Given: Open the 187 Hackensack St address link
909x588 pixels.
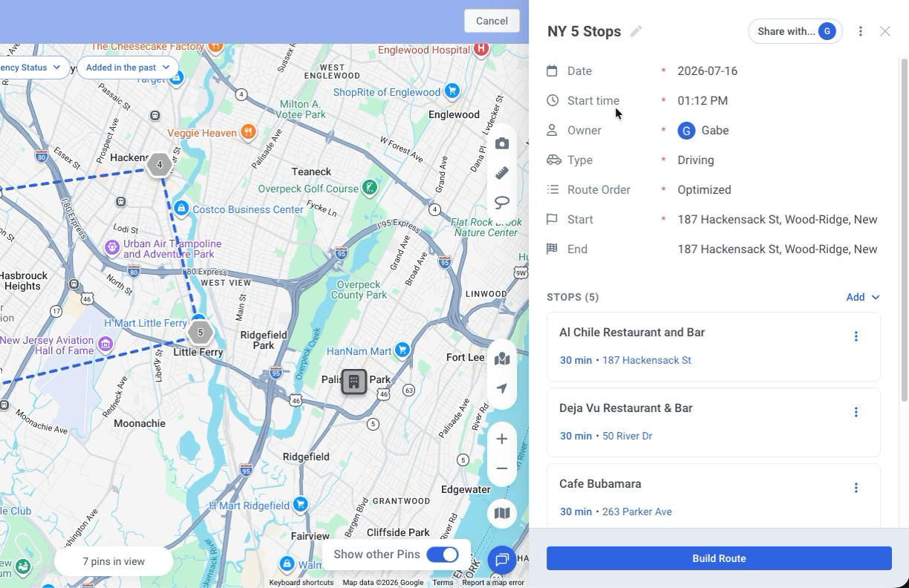Looking at the screenshot, I should pyautogui.click(x=647, y=360).
